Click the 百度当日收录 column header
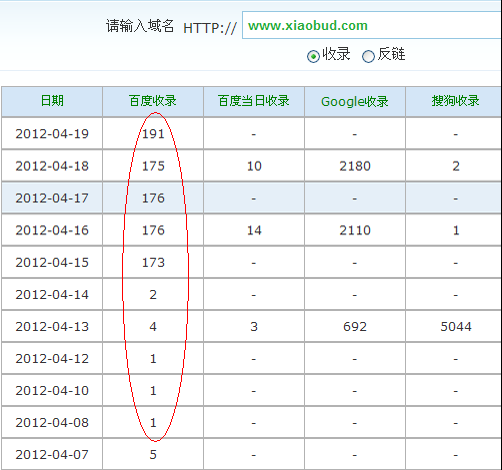The height and width of the screenshot is (470, 502). [x=254, y=101]
